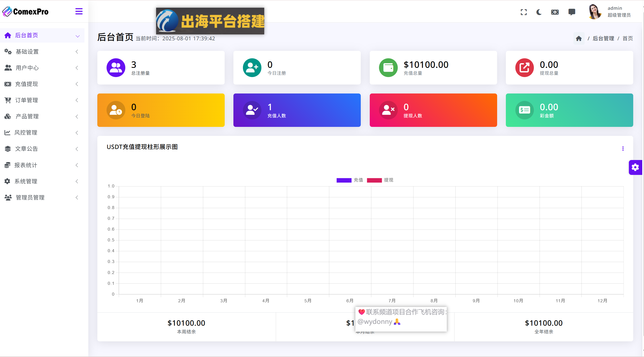Click the ComexPro logo

click(26, 12)
